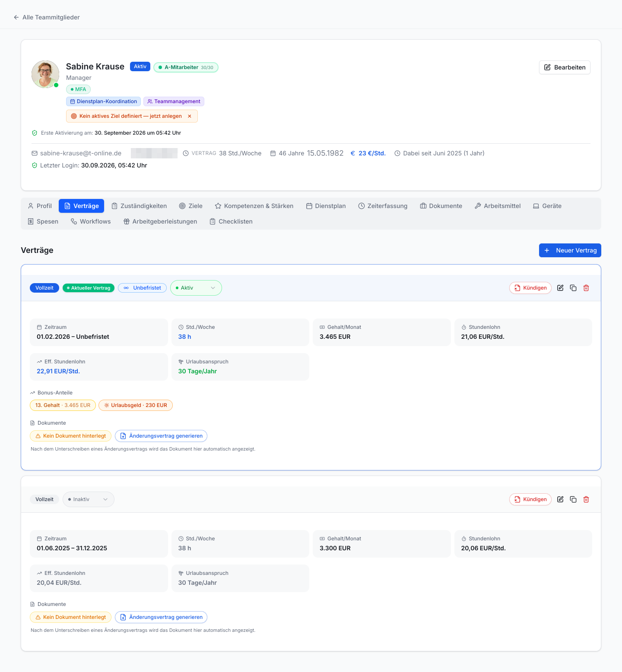Click Kündigen on the inactive contract
This screenshot has width=622, height=672.
[x=530, y=499]
